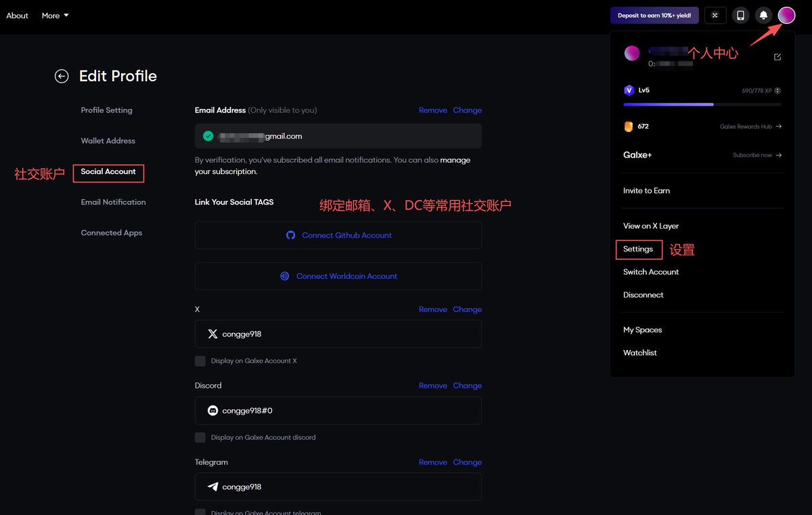Click the Lv5 level badge icon
Image resolution: width=812 pixels, height=515 pixels.
pyautogui.click(x=629, y=90)
